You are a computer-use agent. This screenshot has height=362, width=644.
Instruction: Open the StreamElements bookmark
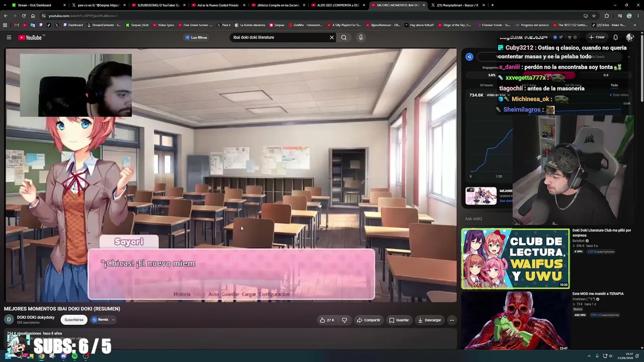104,25
